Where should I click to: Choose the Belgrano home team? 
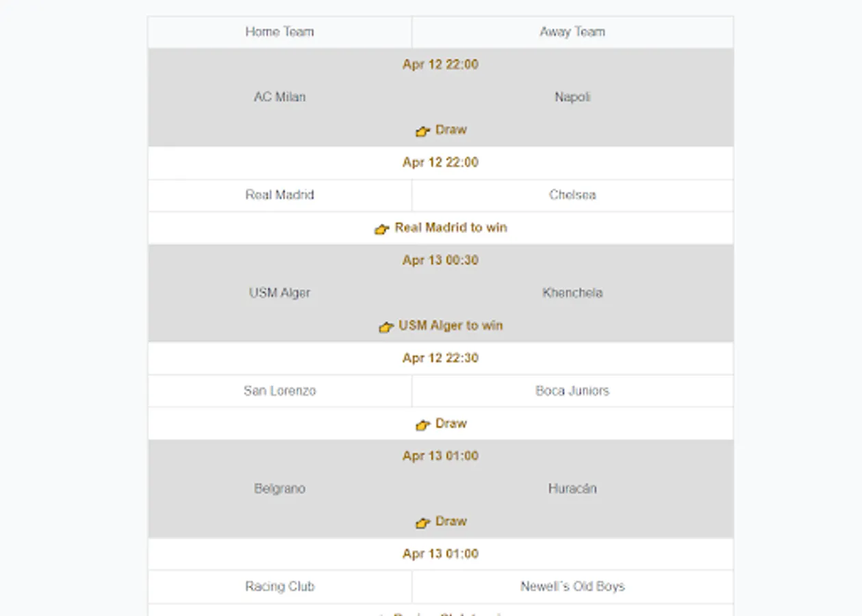coord(279,489)
